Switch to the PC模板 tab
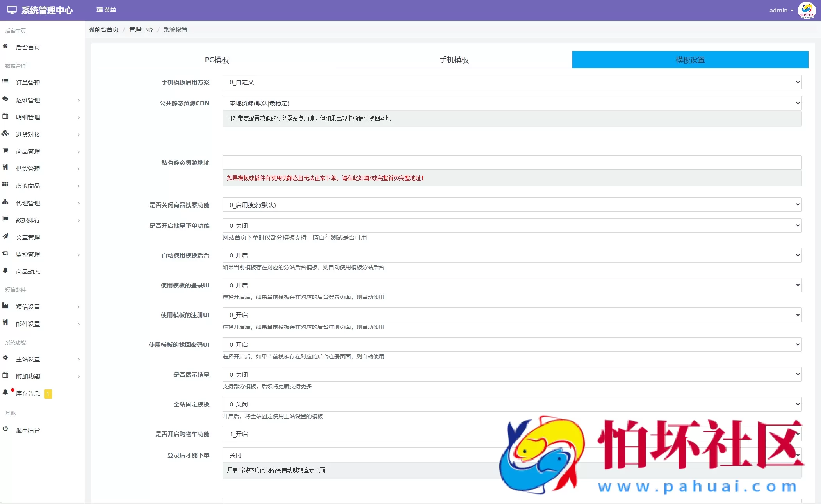821x504 pixels. pyautogui.click(x=217, y=60)
